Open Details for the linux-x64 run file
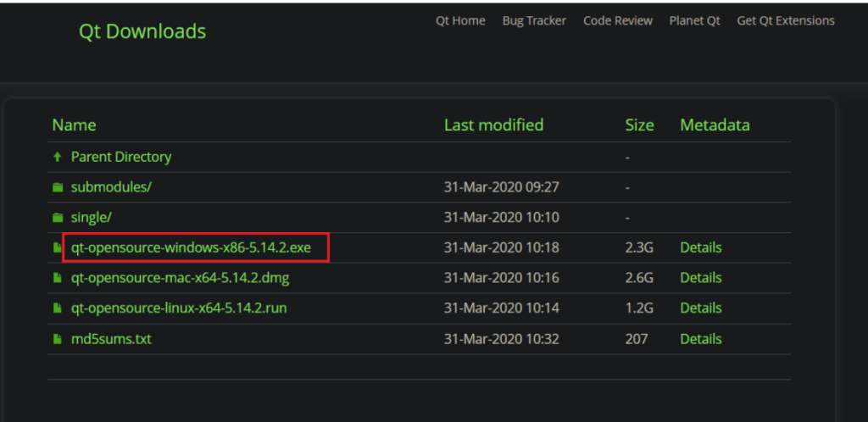The height and width of the screenshot is (422, 868). (701, 308)
